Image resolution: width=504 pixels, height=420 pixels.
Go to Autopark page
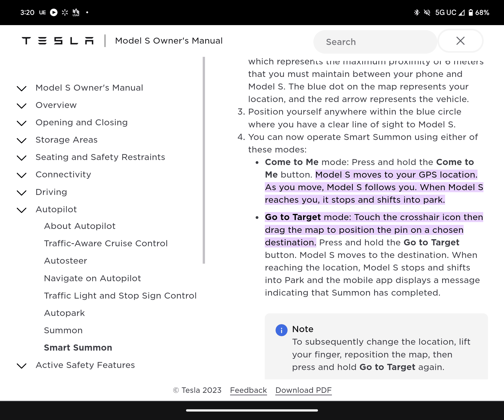pos(64,313)
